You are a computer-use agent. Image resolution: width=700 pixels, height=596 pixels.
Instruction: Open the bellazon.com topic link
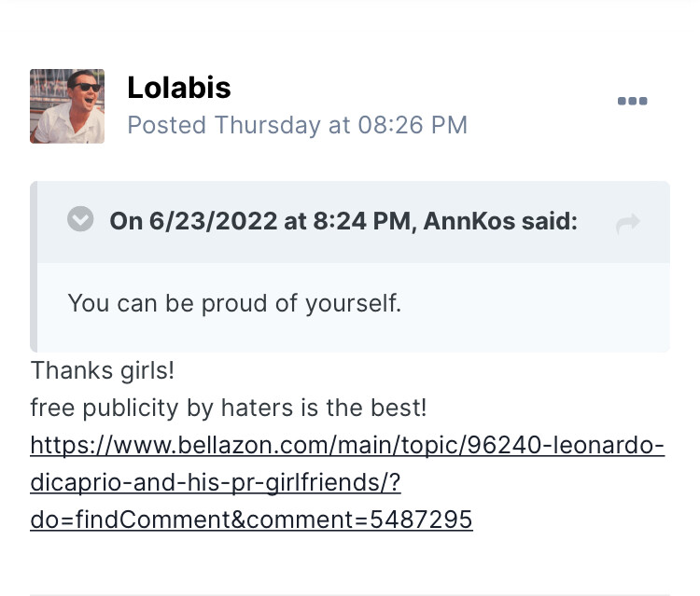coord(347,445)
